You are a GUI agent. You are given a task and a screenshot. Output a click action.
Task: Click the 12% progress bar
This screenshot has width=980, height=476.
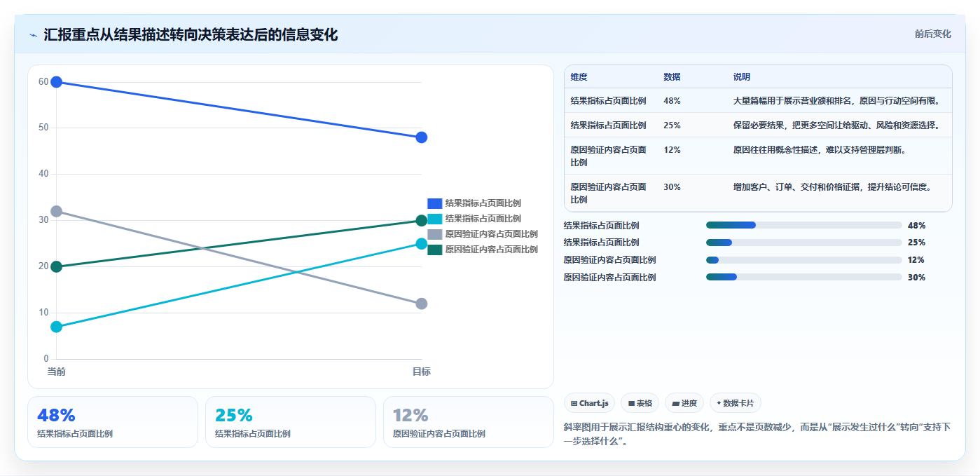click(803, 260)
